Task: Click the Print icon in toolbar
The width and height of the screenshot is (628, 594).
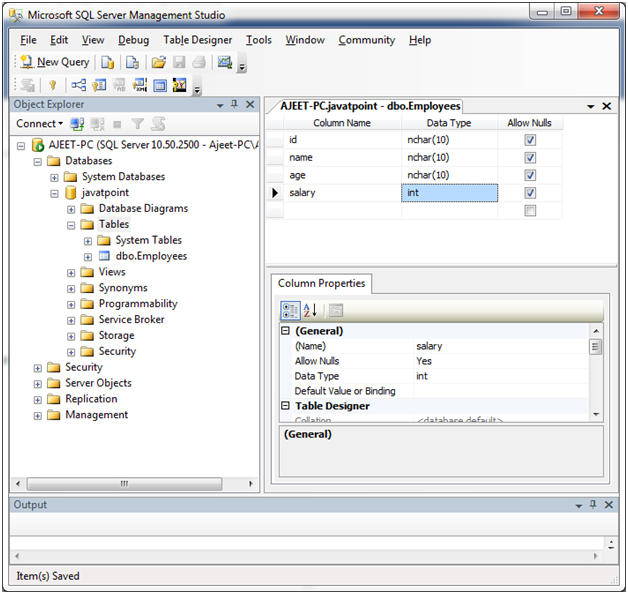Action: [x=199, y=62]
